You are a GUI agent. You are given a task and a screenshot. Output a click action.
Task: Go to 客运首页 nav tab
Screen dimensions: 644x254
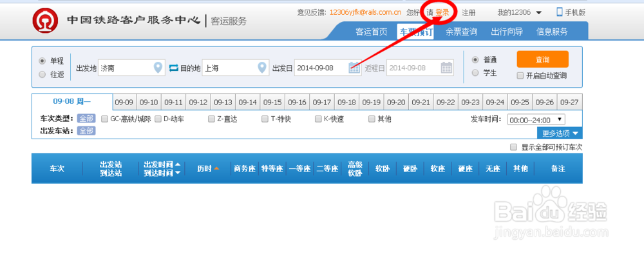coord(372,32)
